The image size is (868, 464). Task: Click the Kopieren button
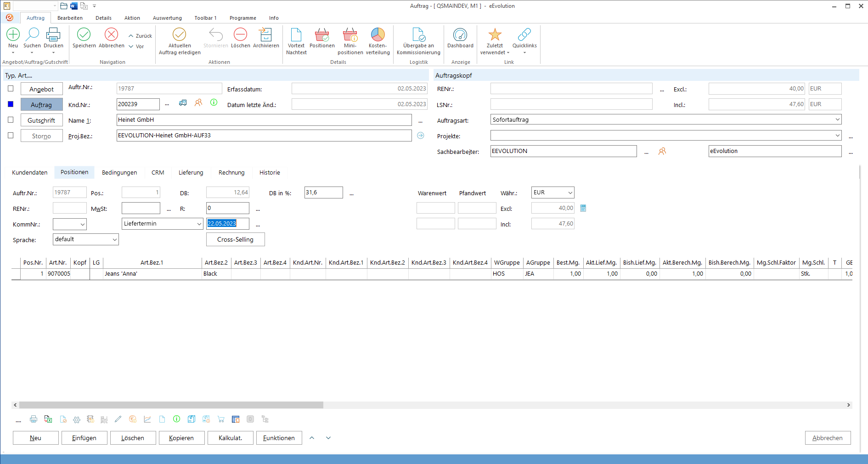point(182,438)
